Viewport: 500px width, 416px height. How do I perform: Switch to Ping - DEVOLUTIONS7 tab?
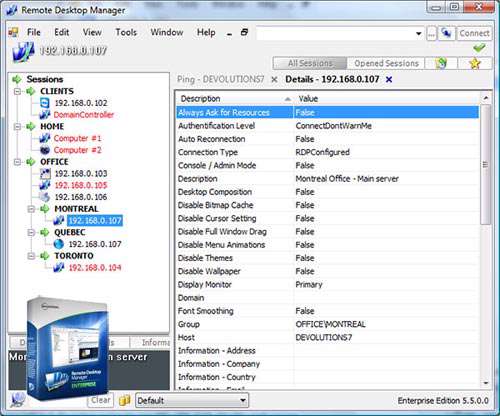pyautogui.click(x=220, y=79)
